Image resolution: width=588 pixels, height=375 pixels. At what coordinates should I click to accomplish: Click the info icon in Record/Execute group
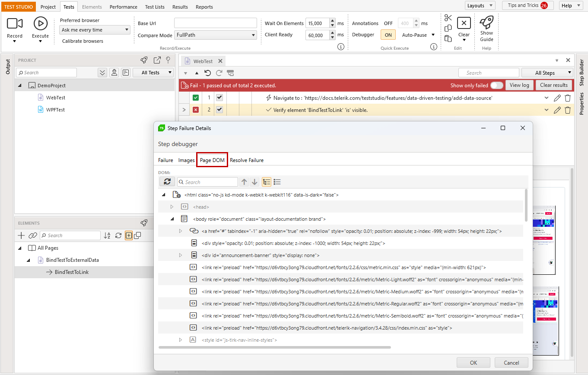click(x=340, y=47)
